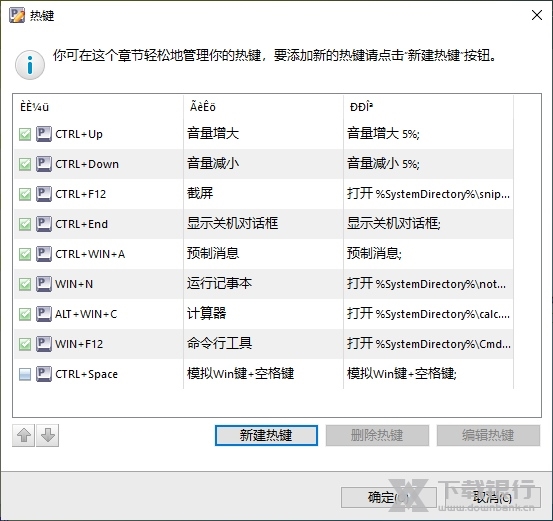Screen dimensions: 553x521
Task: Uncheck the CTRL+WIN+A hotkey checkbox
Action: pos(25,254)
